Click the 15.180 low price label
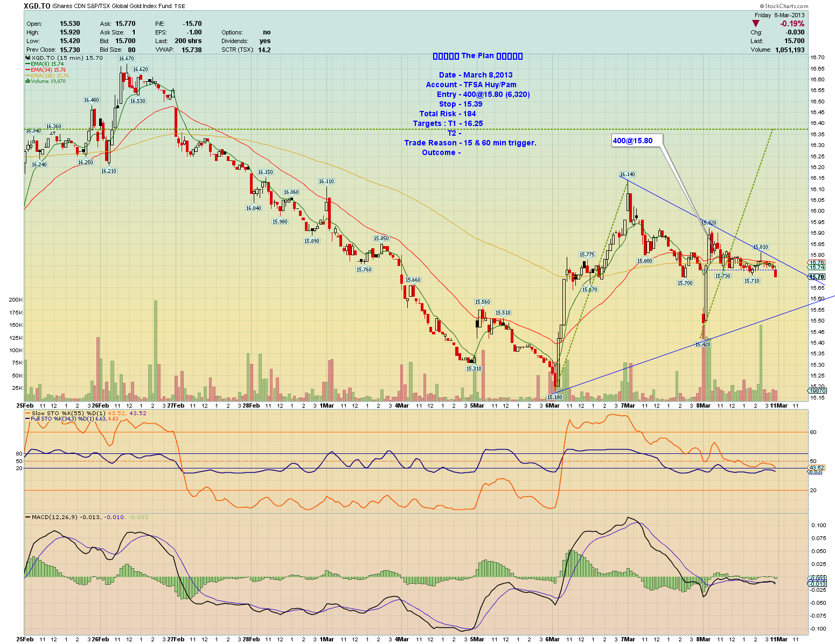Image resolution: width=835 pixels, height=644 pixels. (554, 397)
